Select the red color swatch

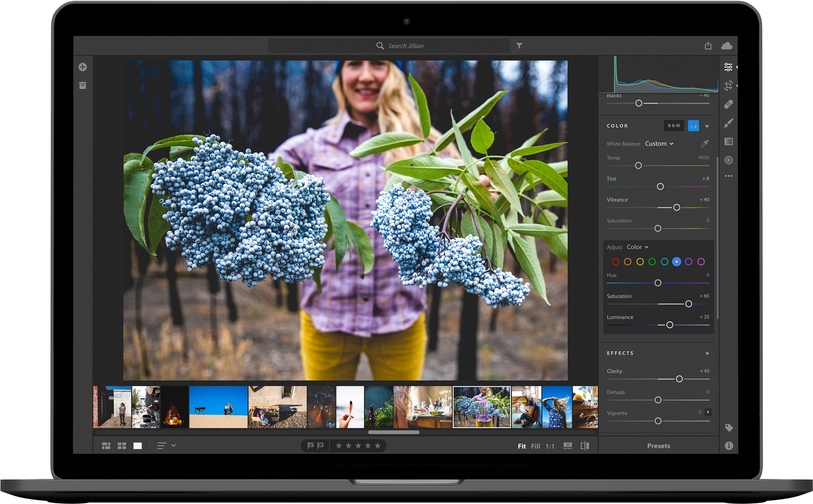(x=615, y=262)
